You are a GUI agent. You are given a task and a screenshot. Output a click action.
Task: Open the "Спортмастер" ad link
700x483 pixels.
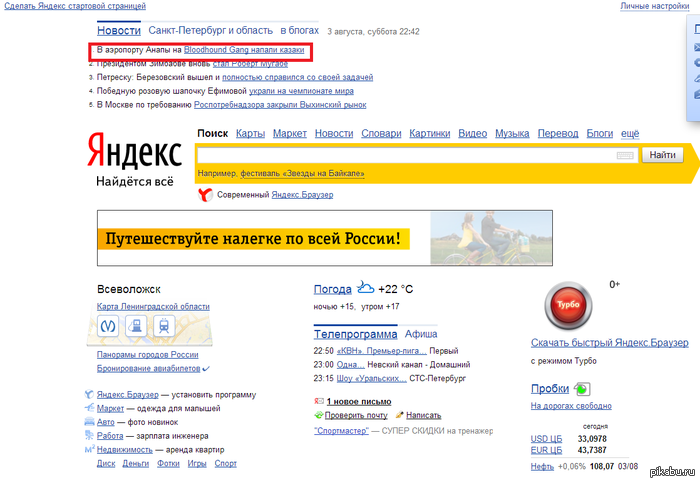click(x=342, y=431)
